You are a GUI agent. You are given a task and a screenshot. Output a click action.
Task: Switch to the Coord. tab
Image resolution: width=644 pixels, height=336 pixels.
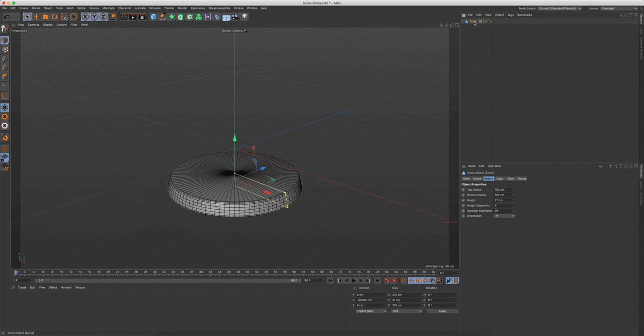pyautogui.click(x=477, y=179)
